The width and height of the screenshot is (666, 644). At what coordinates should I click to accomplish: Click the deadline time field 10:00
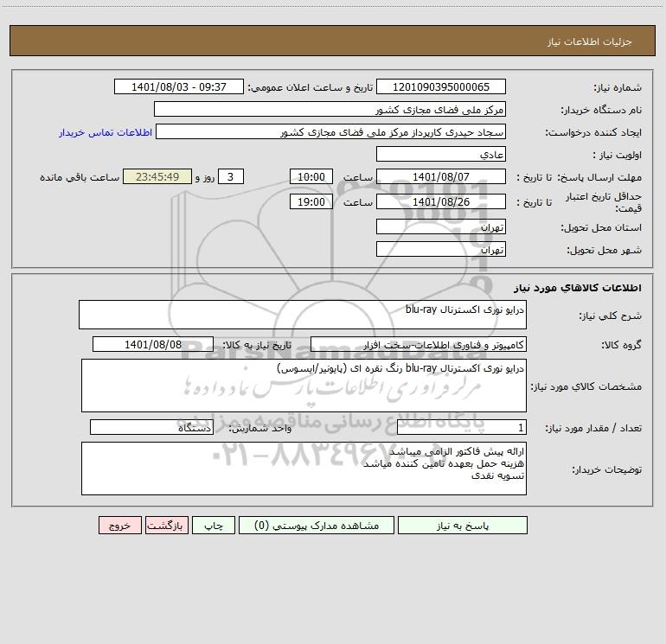point(311,176)
